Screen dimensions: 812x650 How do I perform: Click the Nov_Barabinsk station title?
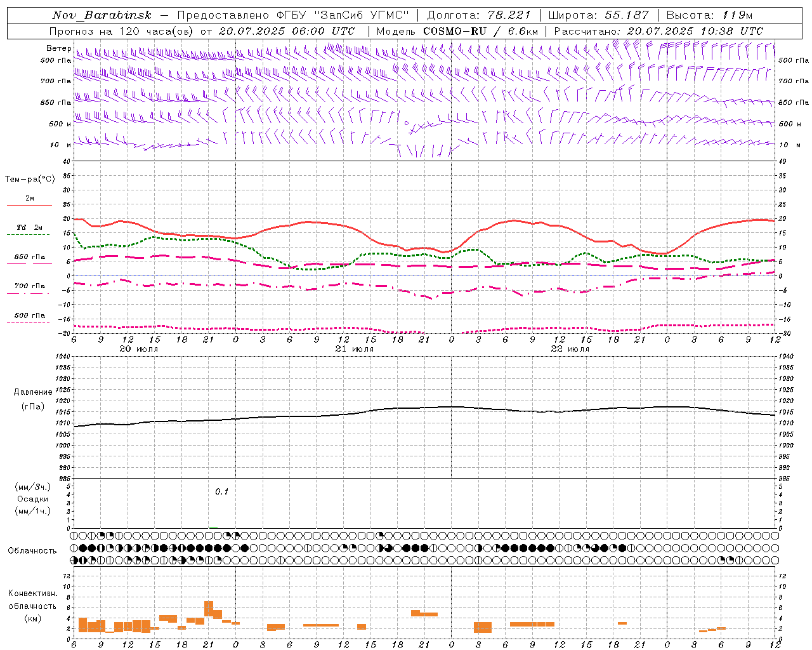pos(102,15)
